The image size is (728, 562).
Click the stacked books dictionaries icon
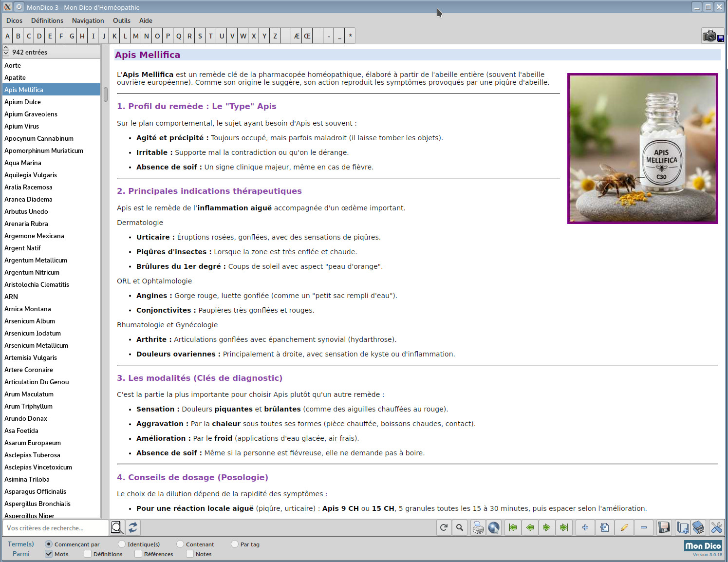tap(698, 527)
